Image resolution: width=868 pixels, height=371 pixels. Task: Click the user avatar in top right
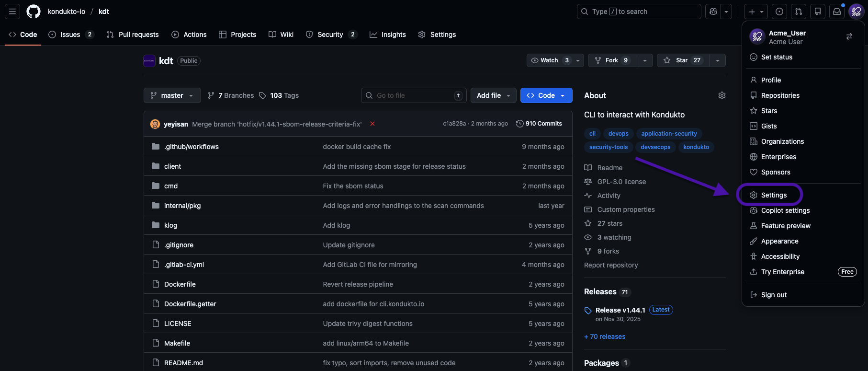[856, 12]
